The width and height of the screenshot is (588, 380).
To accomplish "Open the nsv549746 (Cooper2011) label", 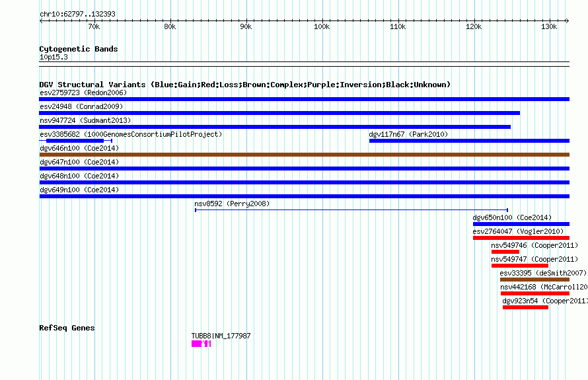I will 534,245.
